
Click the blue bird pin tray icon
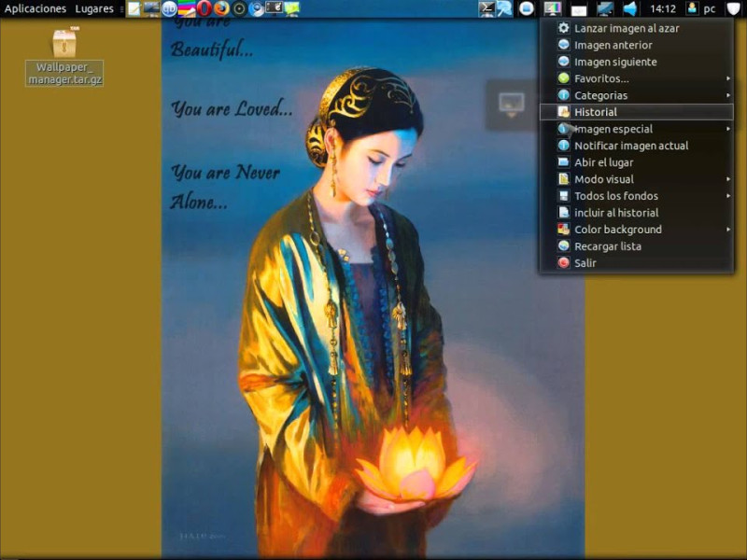point(504,8)
